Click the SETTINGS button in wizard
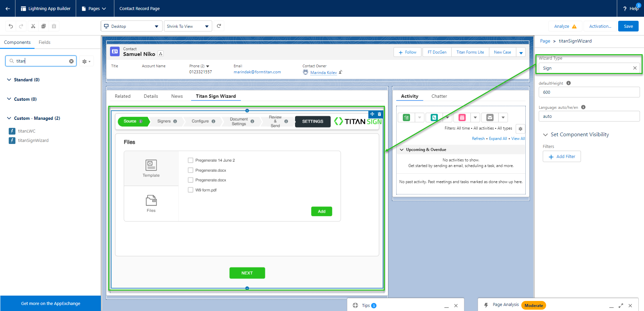644x311 pixels. pos(313,122)
